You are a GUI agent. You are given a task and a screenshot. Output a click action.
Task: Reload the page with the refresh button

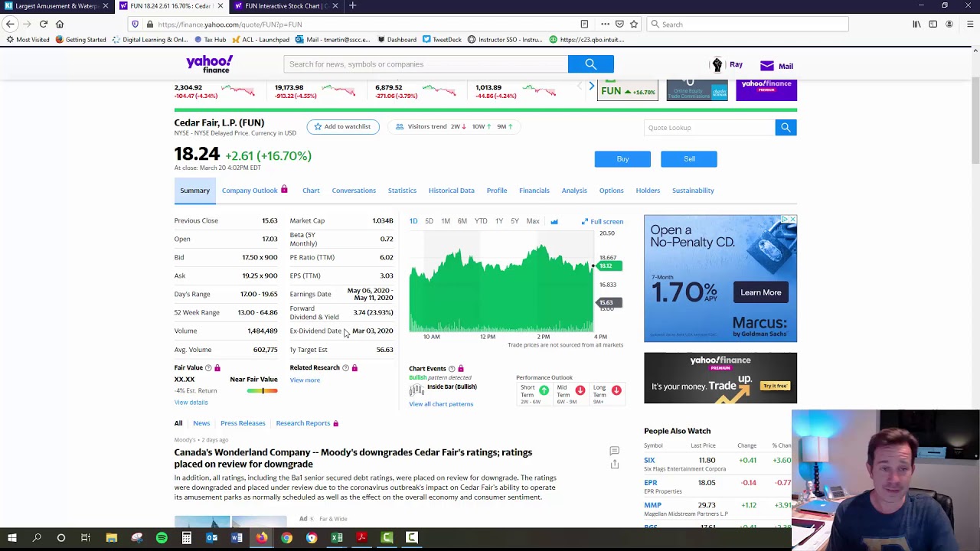pyautogui.click(x=44, y=24)
